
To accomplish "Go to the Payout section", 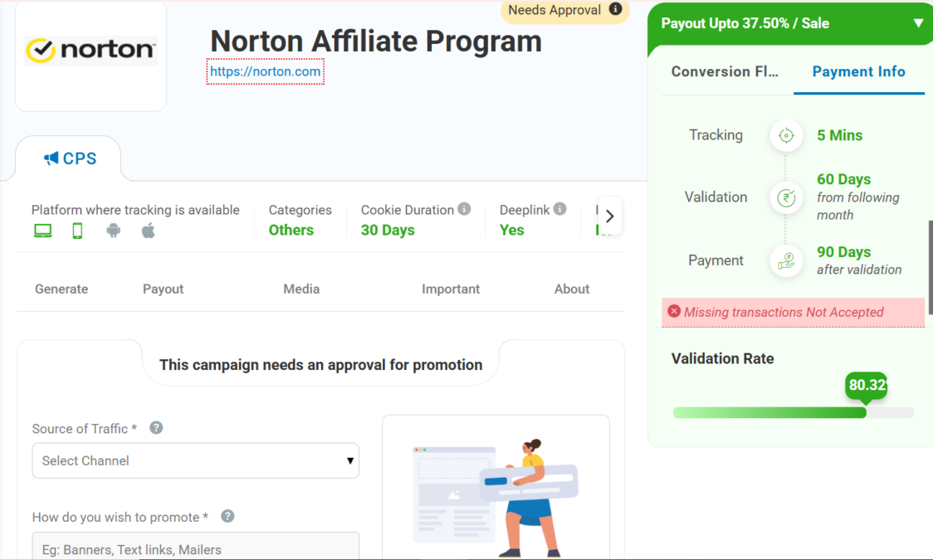I will pos(163,289).
